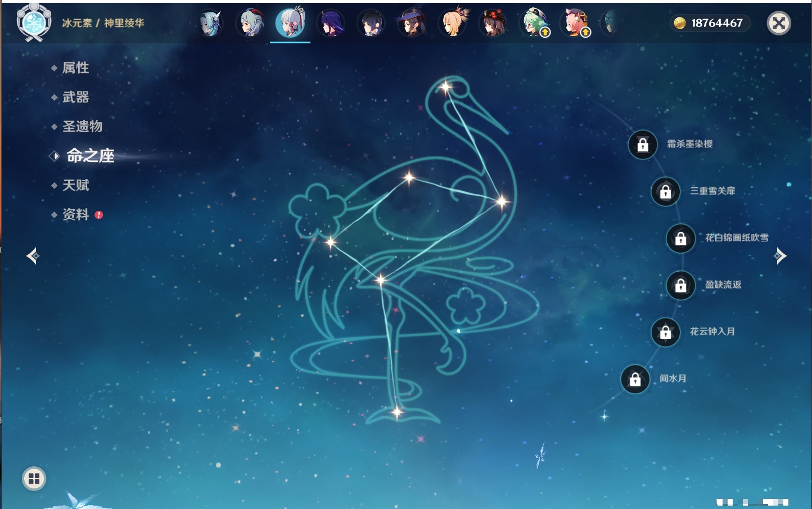Choose Mona's witch-hat portrait
Screen dimensions: 812x509
(411, 24)
